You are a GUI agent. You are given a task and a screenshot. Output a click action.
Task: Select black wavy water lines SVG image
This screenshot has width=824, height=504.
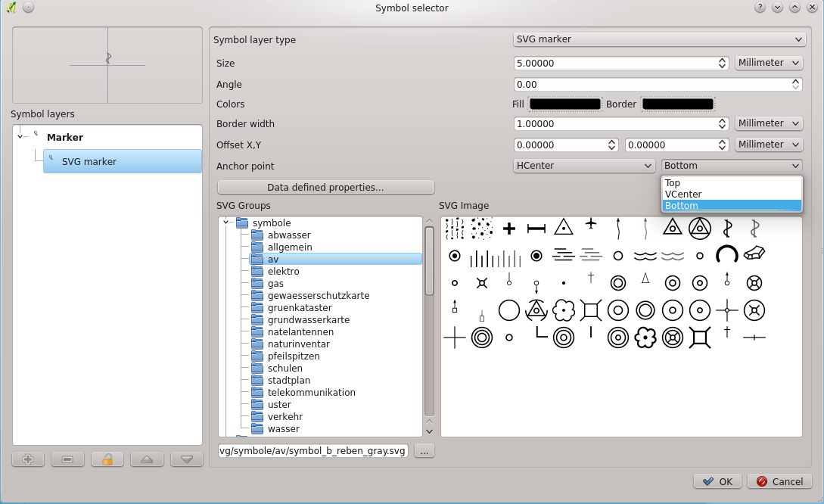click(x=645, y=256)
